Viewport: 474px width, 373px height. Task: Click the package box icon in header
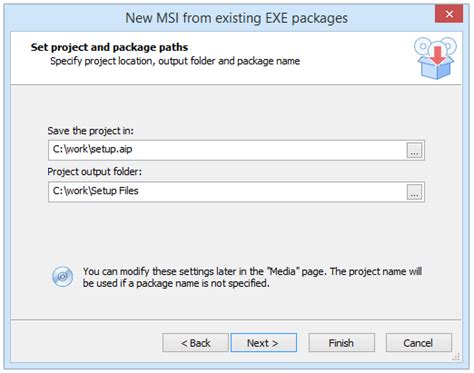[x=435, y=58]
